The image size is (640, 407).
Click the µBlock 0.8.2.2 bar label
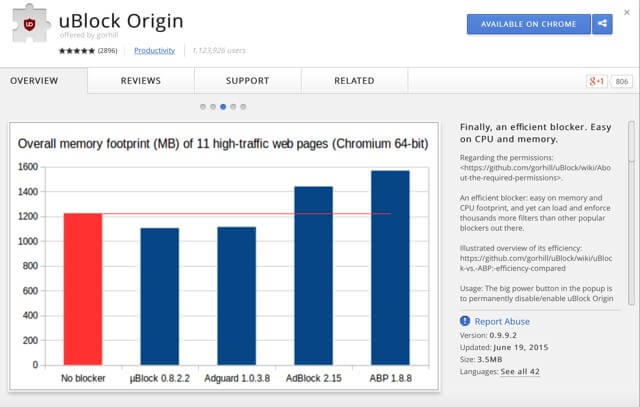click(160, 378)
